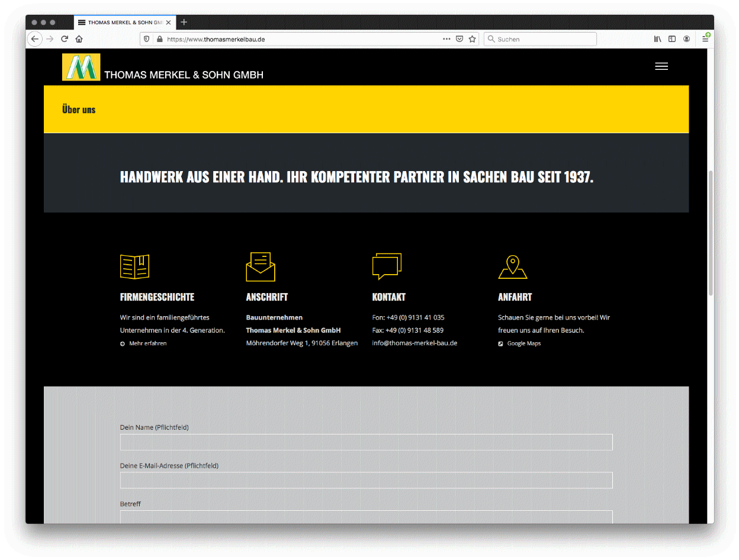Toggle the browser sidebar icon
This screenshot has width=739, height=560.
point(672,39)
